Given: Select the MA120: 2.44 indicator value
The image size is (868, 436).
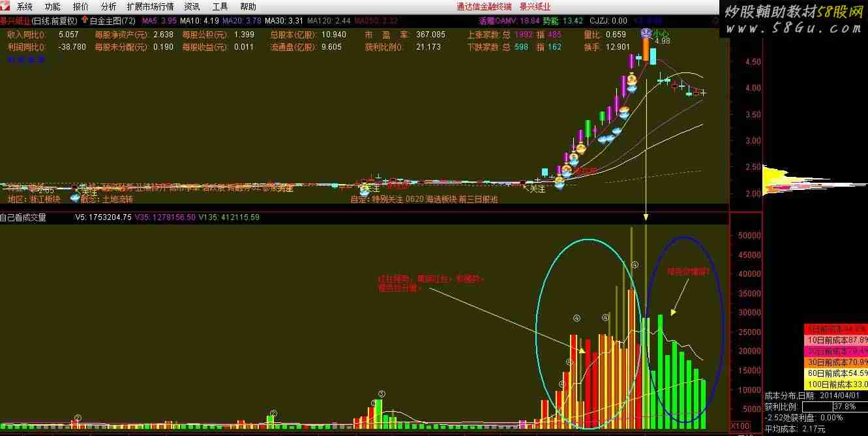Looking at the screenshot, I should pyautogui.click(x=329, y=21).
